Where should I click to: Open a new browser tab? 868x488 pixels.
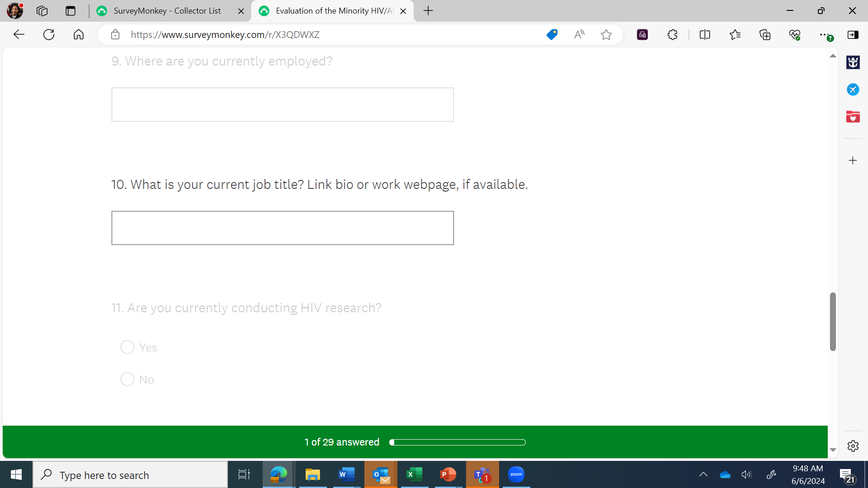[x=428, y=11]
